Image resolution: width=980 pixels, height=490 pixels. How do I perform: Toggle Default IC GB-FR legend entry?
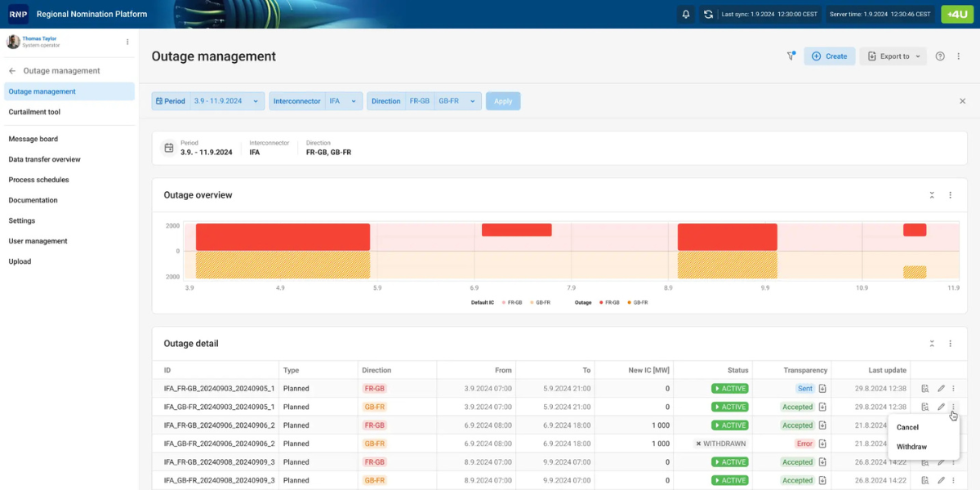(540, 302)
